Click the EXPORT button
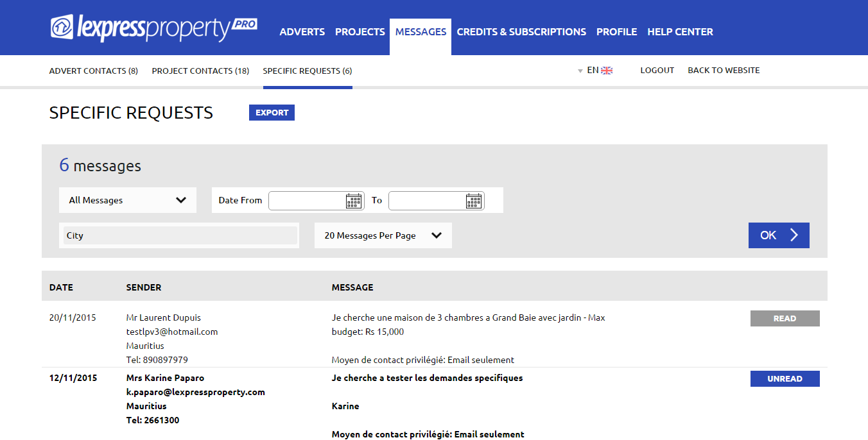 [272, 112]
